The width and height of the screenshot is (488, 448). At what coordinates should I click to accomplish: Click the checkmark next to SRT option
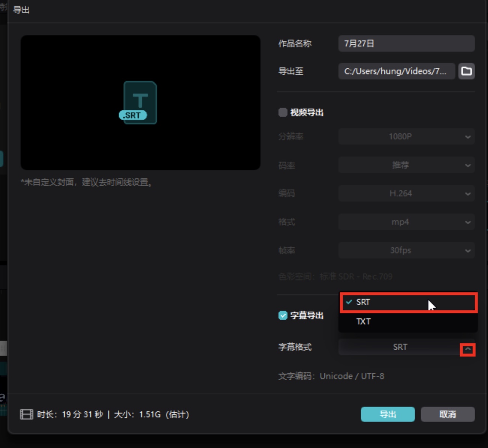coord(349,302)
